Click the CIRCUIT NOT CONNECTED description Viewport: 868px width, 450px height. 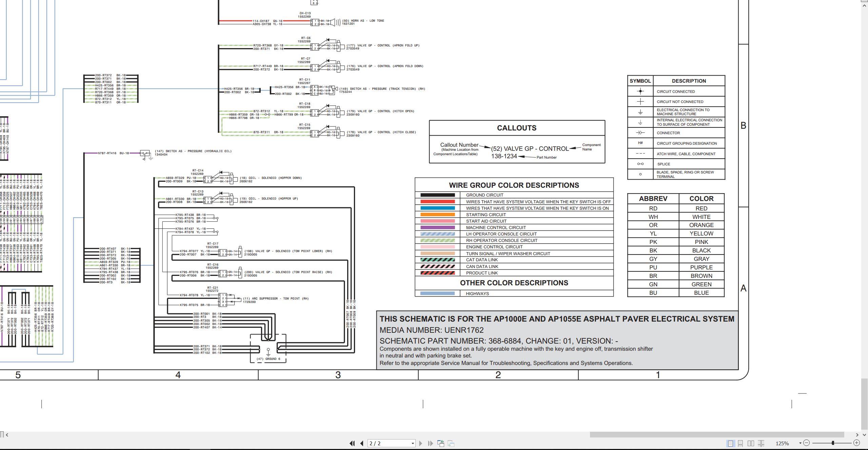click(x=680, y=102)
